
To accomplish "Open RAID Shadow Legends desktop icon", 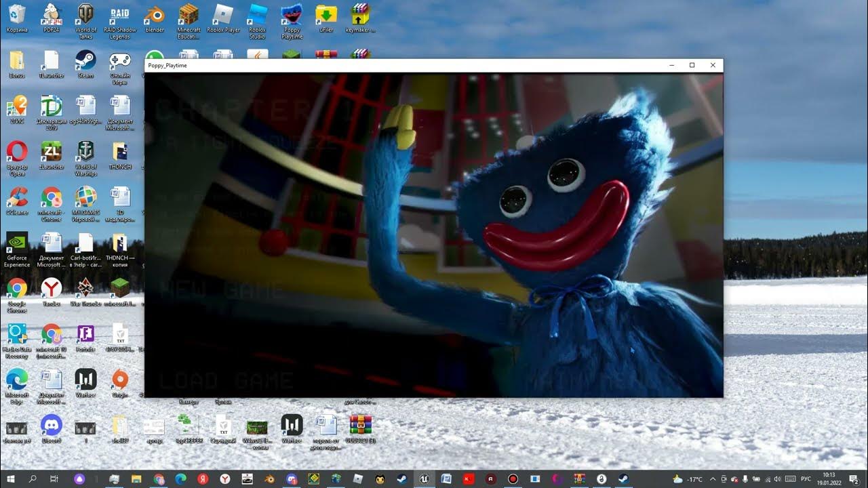I will point(120,21).
